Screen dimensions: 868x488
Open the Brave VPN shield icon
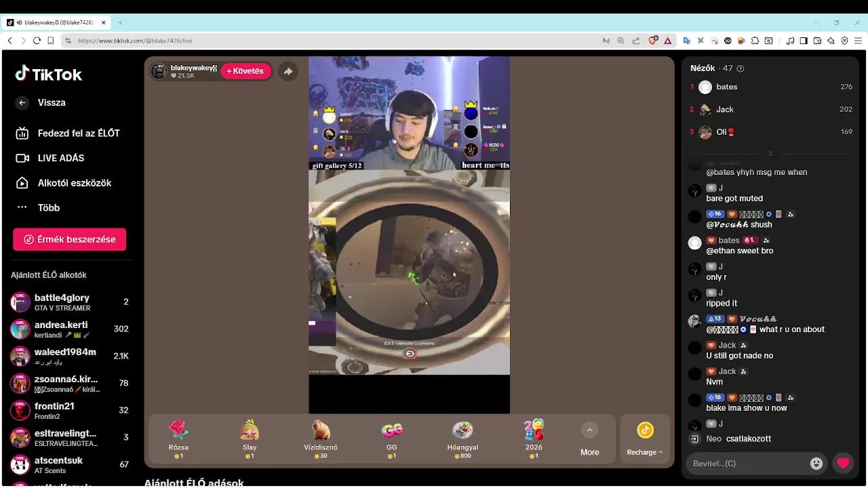(x=844, y=41)
